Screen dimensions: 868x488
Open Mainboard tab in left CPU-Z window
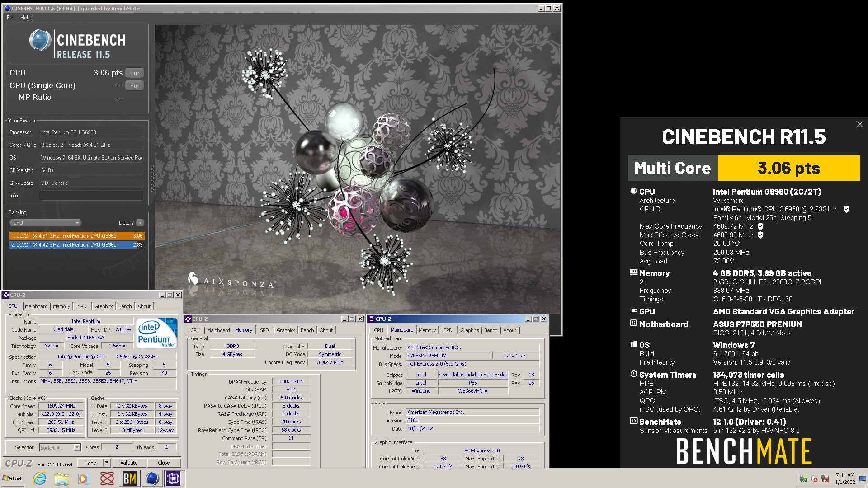click(x=36, y=306)
